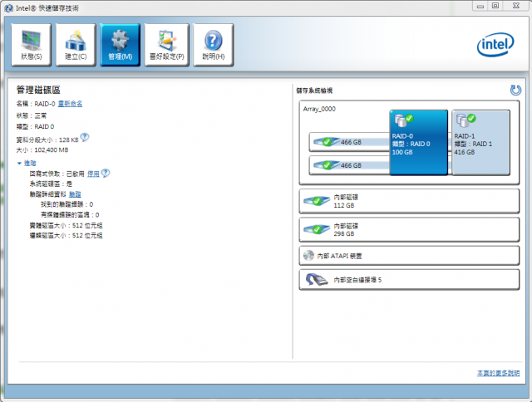Viewport: 532px width, 402px height.
Task: Click the 大小：102,400 MB text
Action: tap(42, 150)
